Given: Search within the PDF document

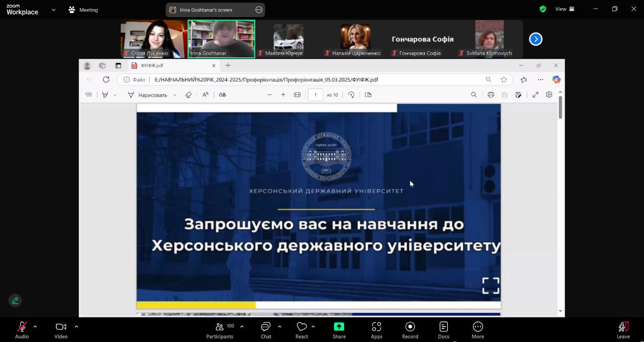Looking at the screenshot, I should click(x=473, y=95).
